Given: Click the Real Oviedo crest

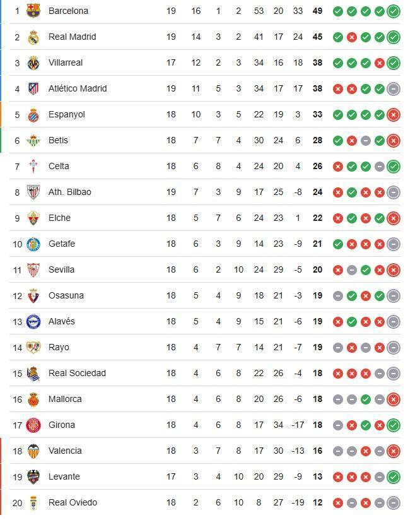Looking at the screenshot, I should [33, 502].
